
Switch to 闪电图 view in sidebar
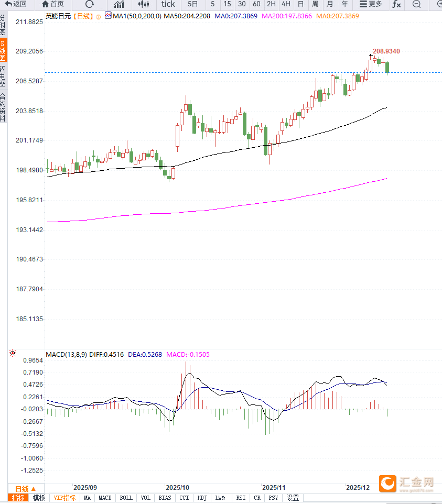pos(3,76)
